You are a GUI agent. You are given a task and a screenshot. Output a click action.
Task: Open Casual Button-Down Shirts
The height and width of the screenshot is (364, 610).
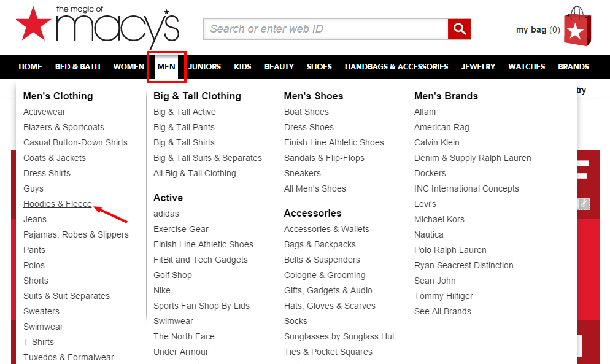tap(75, 142)
